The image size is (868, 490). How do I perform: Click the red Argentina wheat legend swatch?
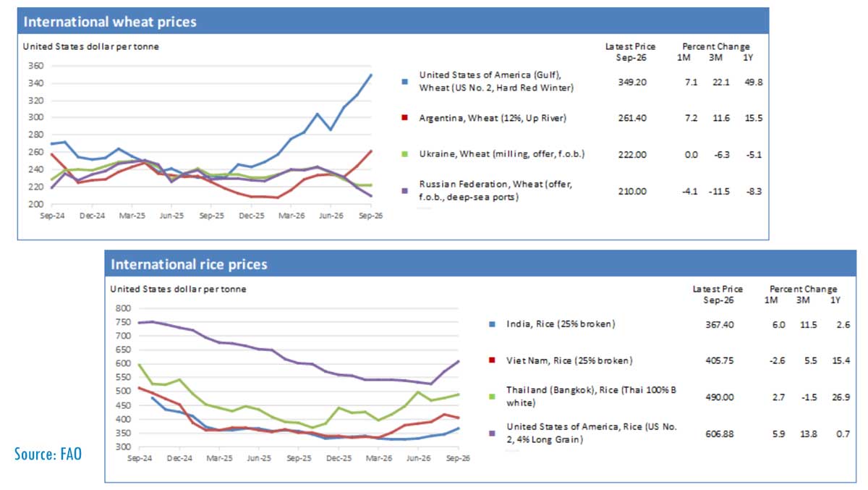[404, 117]
